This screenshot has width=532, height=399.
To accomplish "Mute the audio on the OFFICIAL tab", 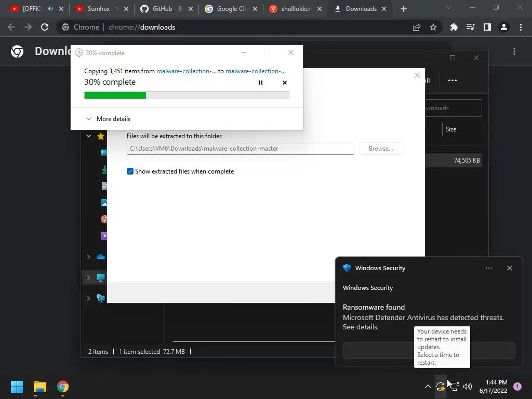I will (x=50, y=9).
